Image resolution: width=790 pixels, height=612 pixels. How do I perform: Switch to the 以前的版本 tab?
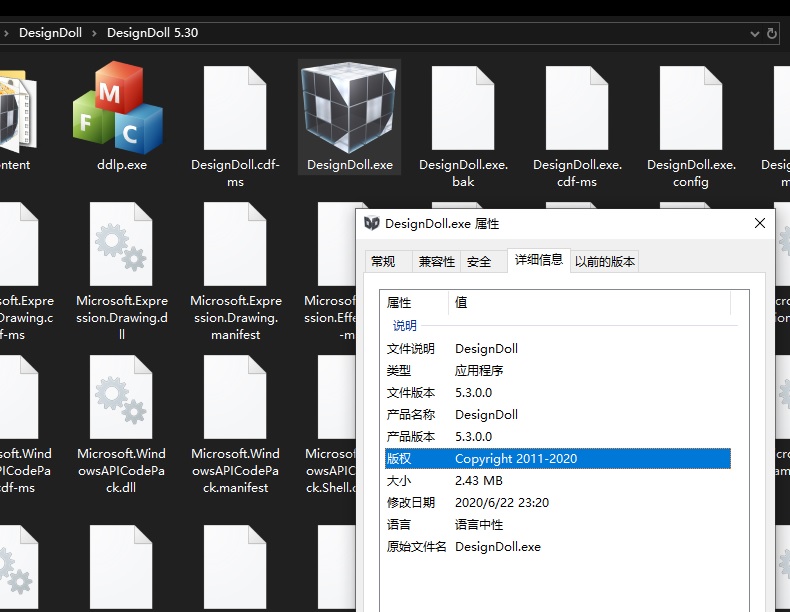(x=605, y=261)
